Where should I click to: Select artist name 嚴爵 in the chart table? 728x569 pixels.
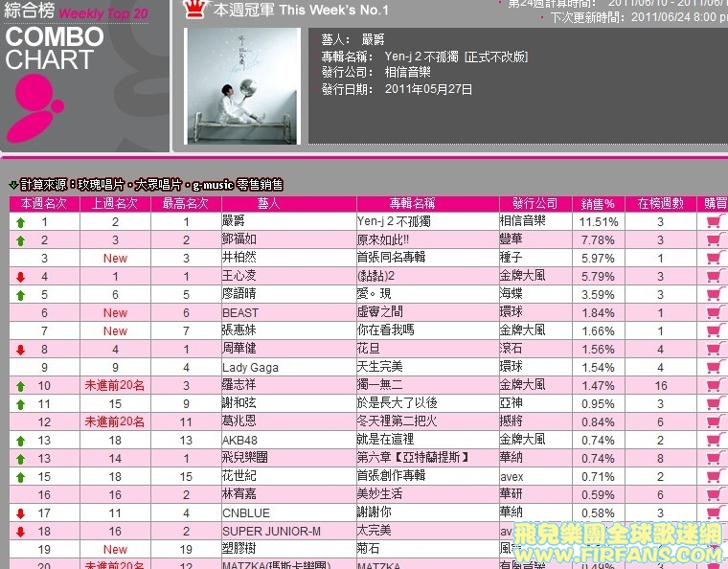[234, 221]
